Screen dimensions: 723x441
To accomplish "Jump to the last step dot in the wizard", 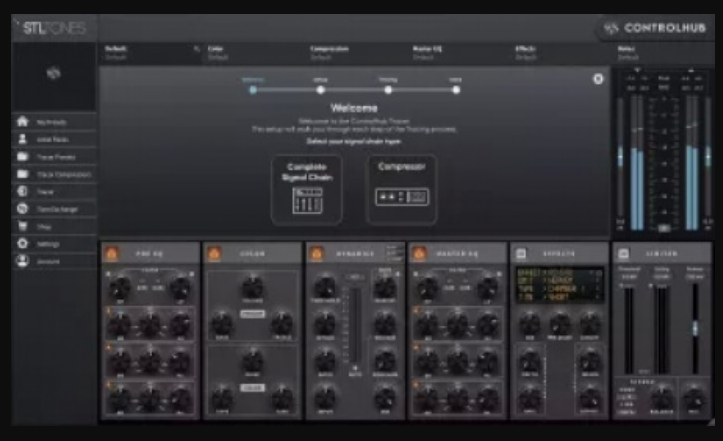I will (456, 90).
